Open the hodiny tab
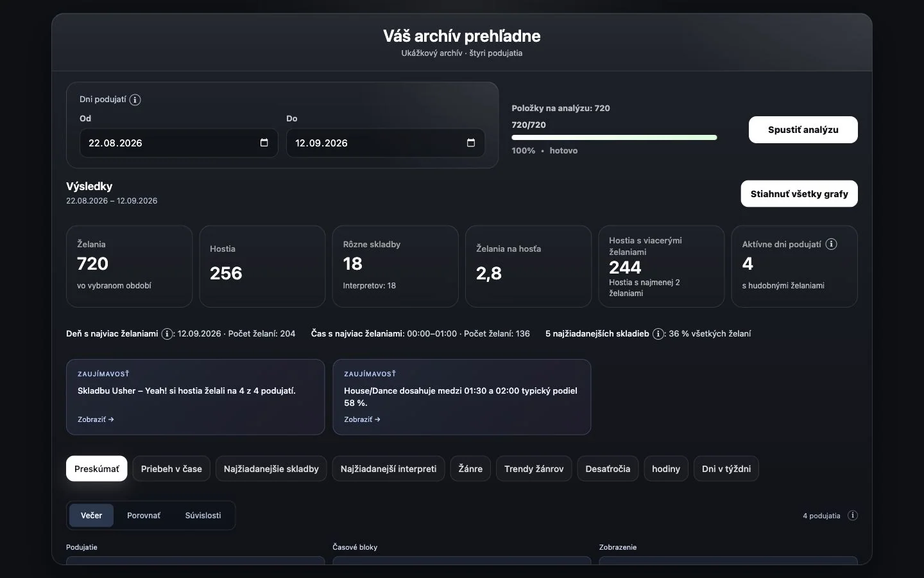The height and width of the screenshot is (578, 924). point(666,469)
